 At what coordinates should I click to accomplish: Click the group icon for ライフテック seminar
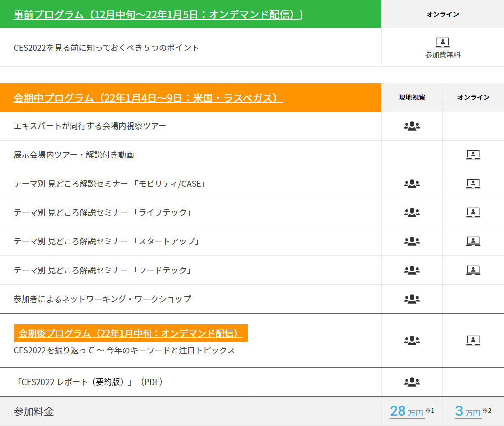pyautogui.click(x=412, y=212)
